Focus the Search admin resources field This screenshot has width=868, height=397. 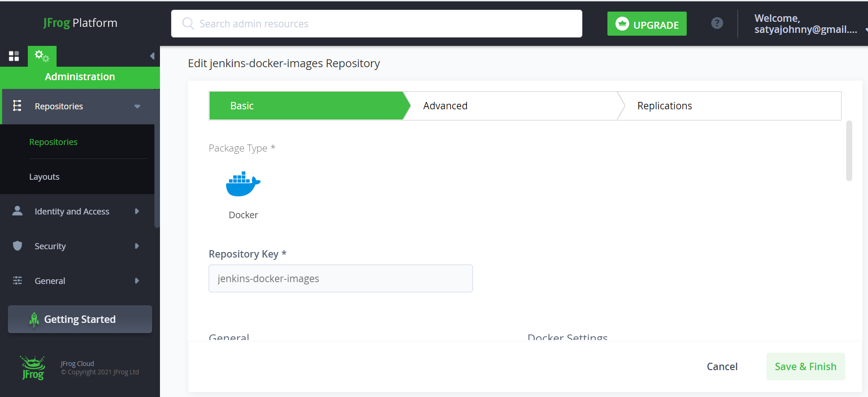(x=377, y=24)
